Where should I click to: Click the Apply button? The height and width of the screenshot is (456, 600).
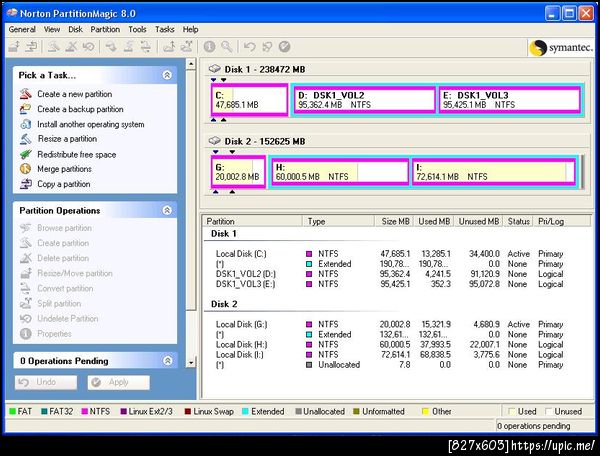coord(119,382)
